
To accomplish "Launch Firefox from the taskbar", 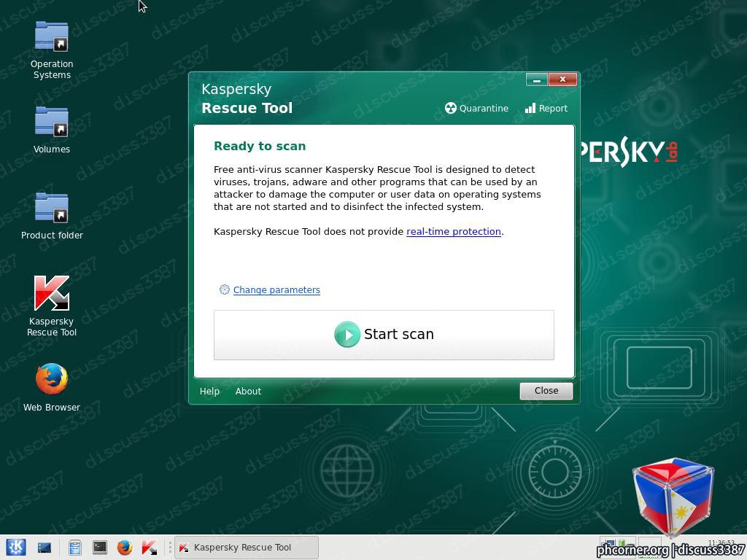I will tap(125, 547).
